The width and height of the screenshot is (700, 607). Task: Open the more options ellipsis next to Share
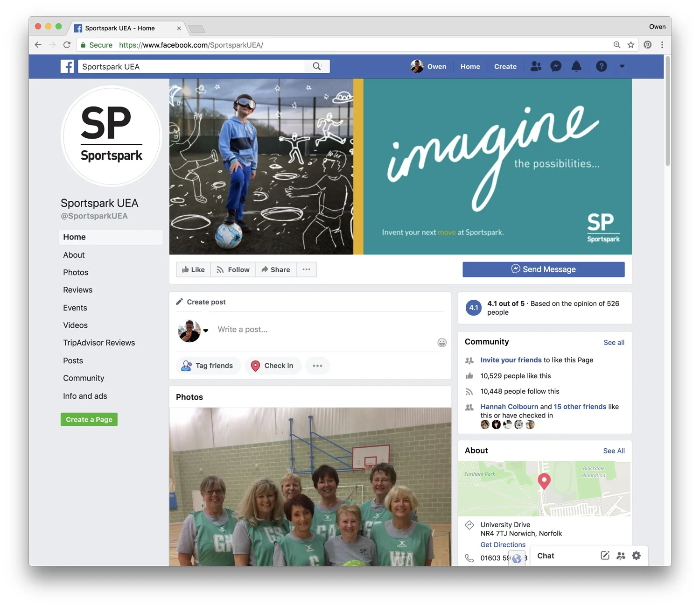coord(306,269)
